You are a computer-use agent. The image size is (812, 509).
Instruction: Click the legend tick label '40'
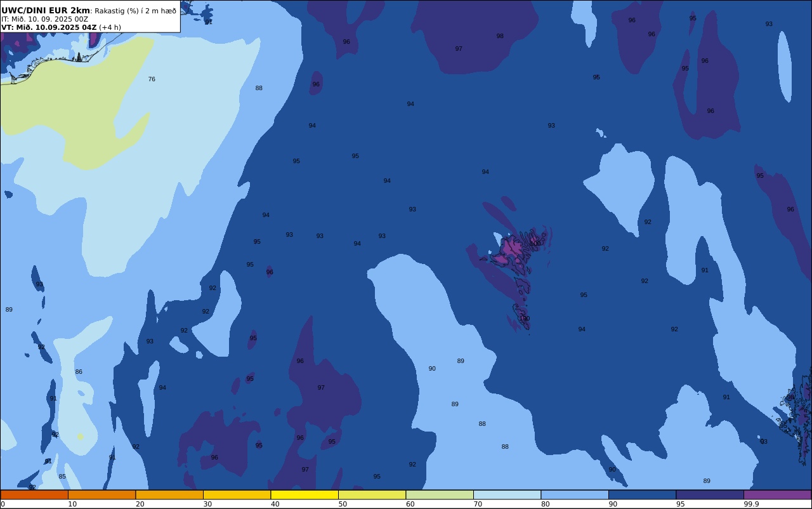click(275, 504)
